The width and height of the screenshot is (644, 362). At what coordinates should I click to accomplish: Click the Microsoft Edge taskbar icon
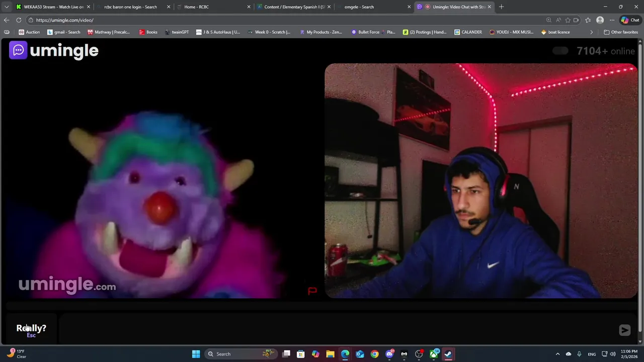(345, 354)
